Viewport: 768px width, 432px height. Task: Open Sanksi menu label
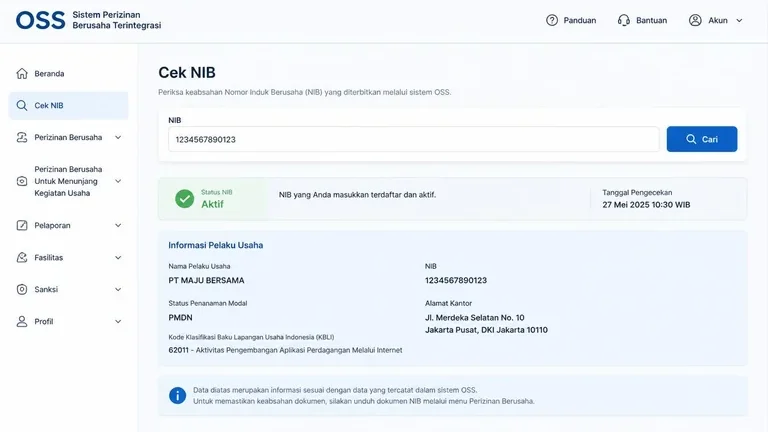[46, 289]
